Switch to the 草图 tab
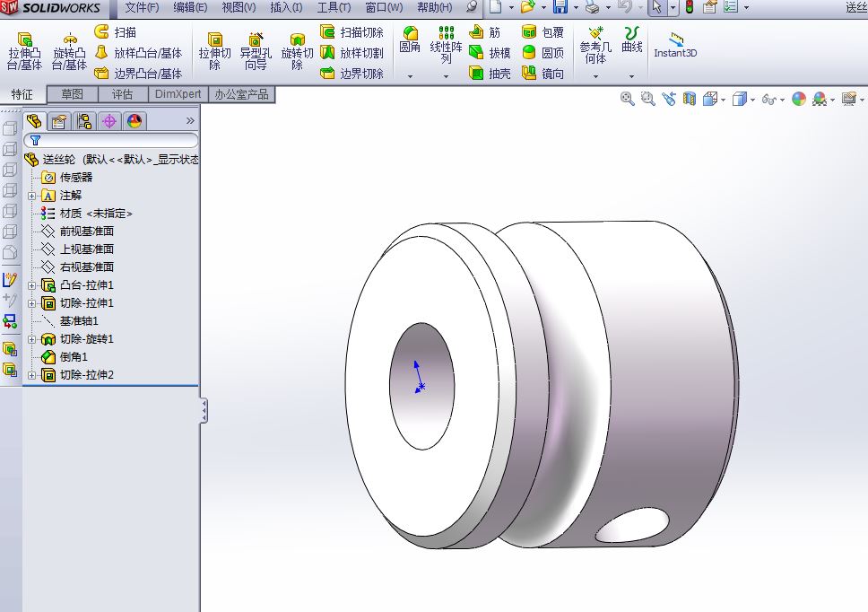Image resolution: width=868 pixels, height=612 pixels. click(x=73, y=94)
